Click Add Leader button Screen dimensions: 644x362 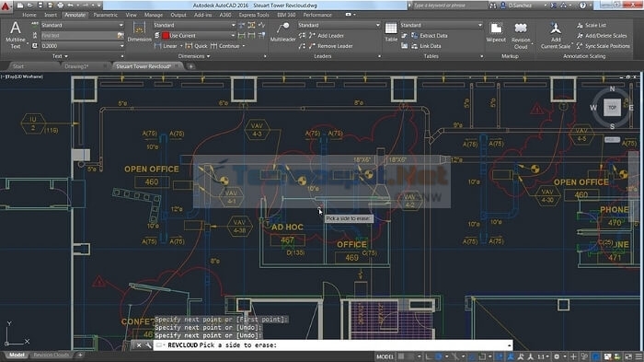click(x=327, y=36)
